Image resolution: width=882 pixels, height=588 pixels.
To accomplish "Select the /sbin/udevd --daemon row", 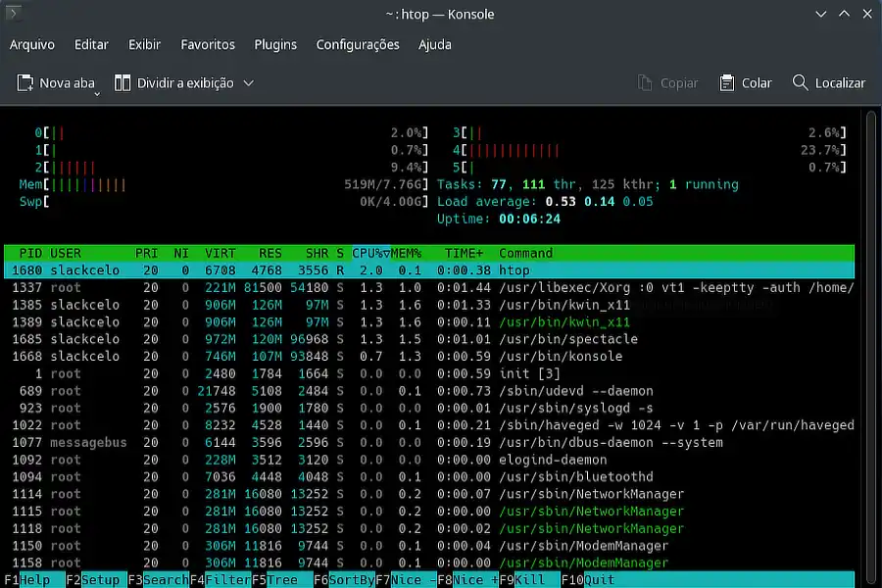I will tap(429, 391).
